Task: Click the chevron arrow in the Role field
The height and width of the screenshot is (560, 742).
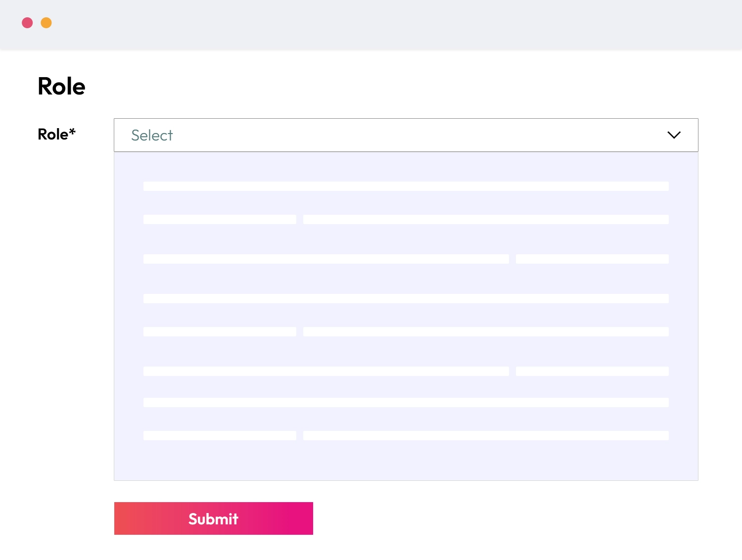Action: point(674,135)
